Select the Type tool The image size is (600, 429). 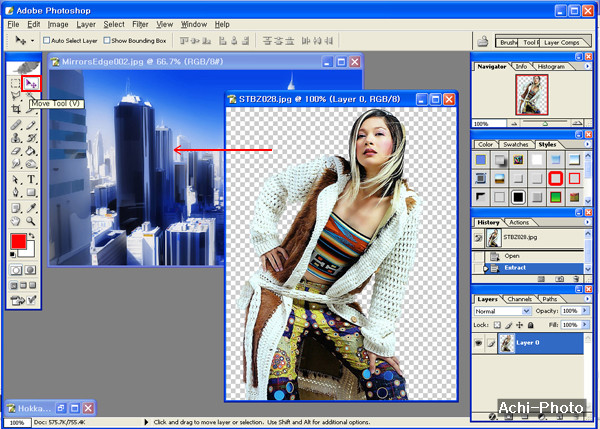click(32, 179)
